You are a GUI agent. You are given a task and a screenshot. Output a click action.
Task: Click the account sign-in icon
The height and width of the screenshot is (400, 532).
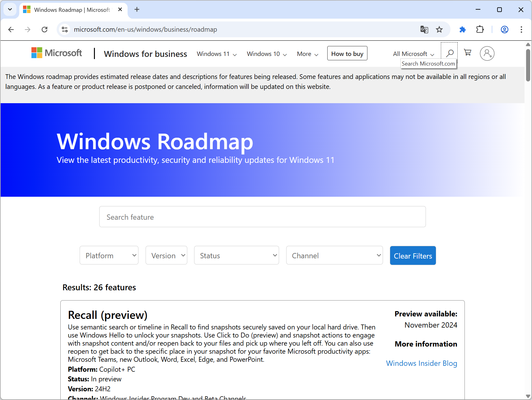(x=487, y=53)
